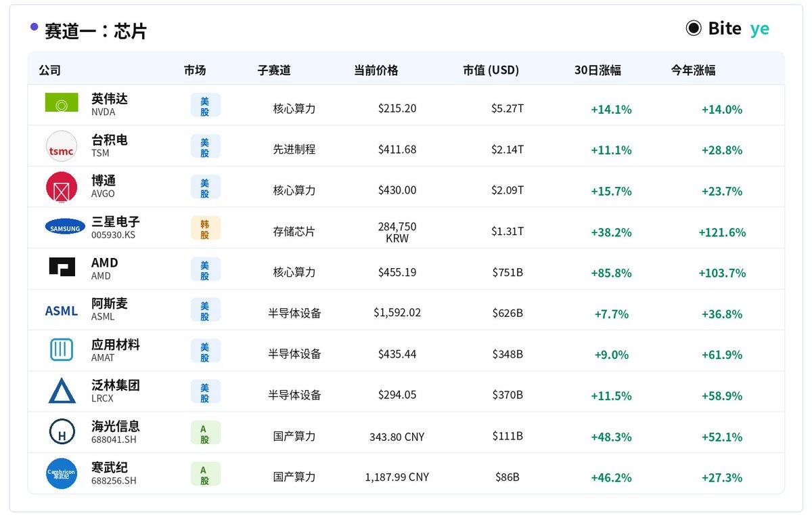The image size is (812, 518).
Task: Click the 韩股 market tag for Samsung
Action: click(x=205, y=228)
